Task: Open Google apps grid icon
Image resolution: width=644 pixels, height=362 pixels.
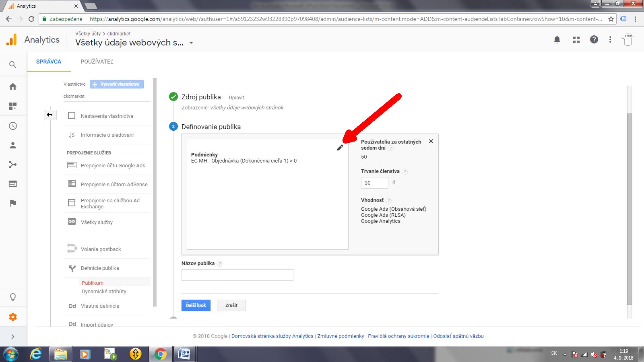Action: click(x=576, y=39)
